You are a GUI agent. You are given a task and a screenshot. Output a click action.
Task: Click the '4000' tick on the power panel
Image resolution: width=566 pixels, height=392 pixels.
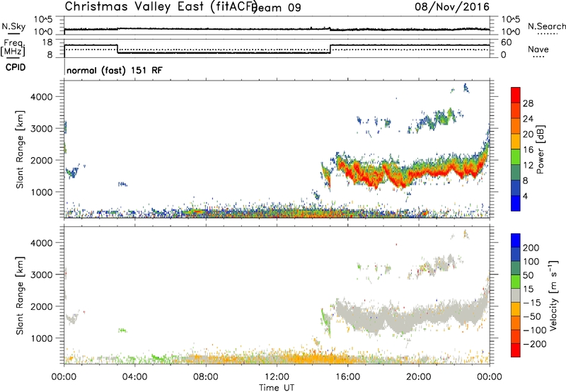41,97
